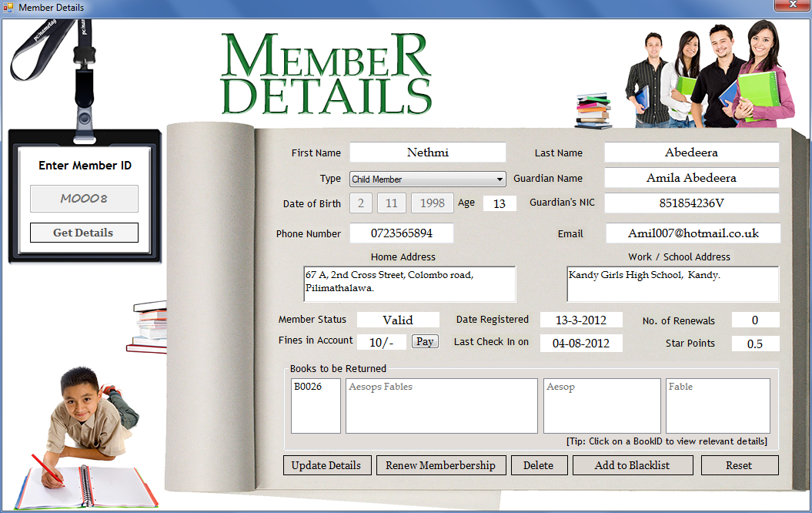Click the Guardian's NIC field

pyautogui.click(x=691, y=203)
